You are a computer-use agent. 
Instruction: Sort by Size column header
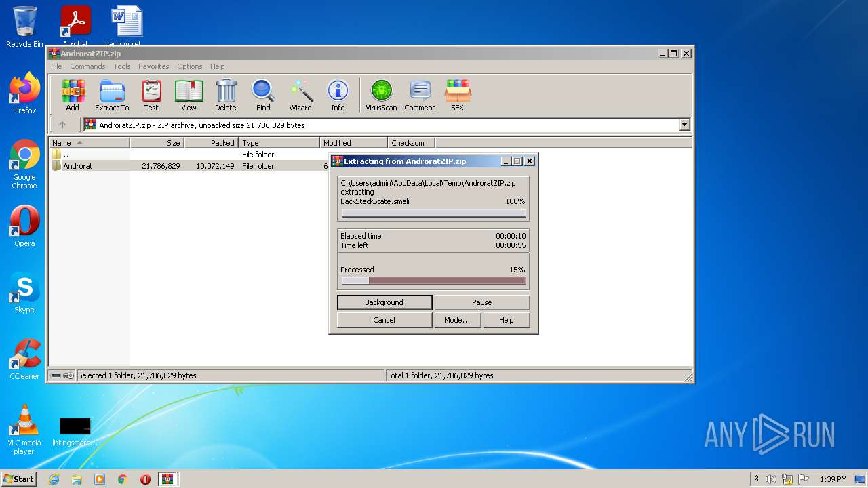point(157,143)
